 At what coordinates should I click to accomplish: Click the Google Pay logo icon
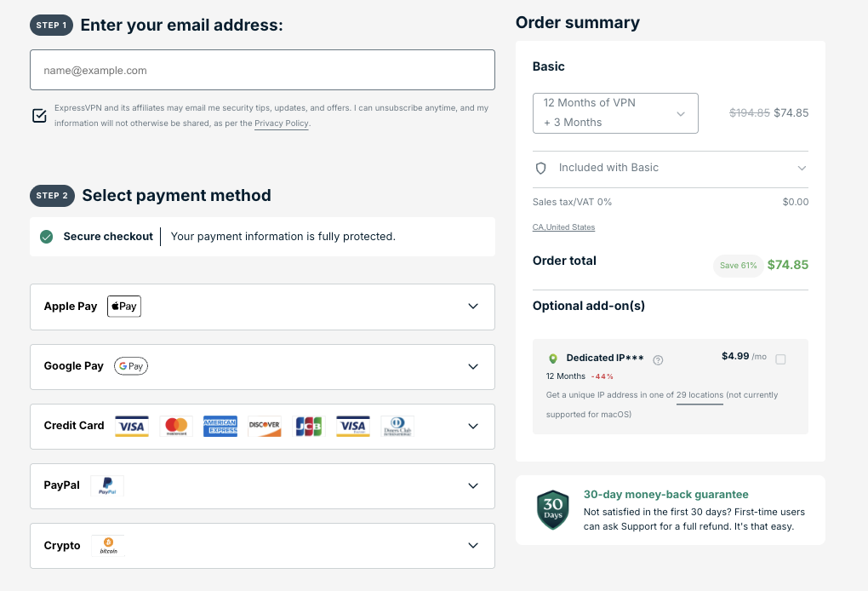(131, 366)
